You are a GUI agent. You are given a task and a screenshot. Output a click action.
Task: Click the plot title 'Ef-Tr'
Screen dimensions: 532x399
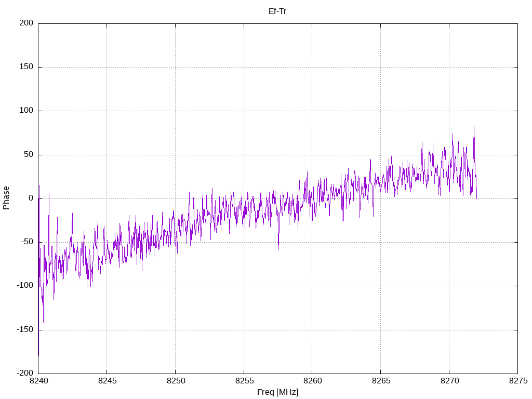pos(277,11)
